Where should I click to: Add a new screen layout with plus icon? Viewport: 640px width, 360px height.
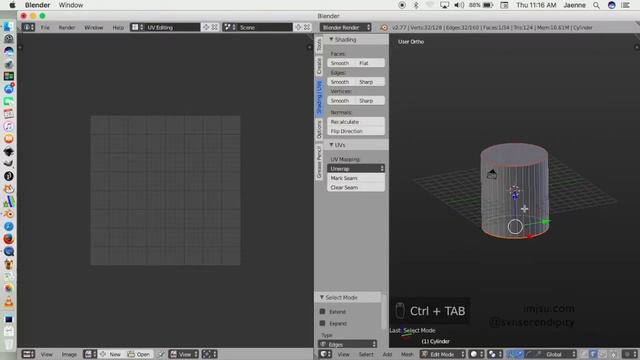click(206, 27)
